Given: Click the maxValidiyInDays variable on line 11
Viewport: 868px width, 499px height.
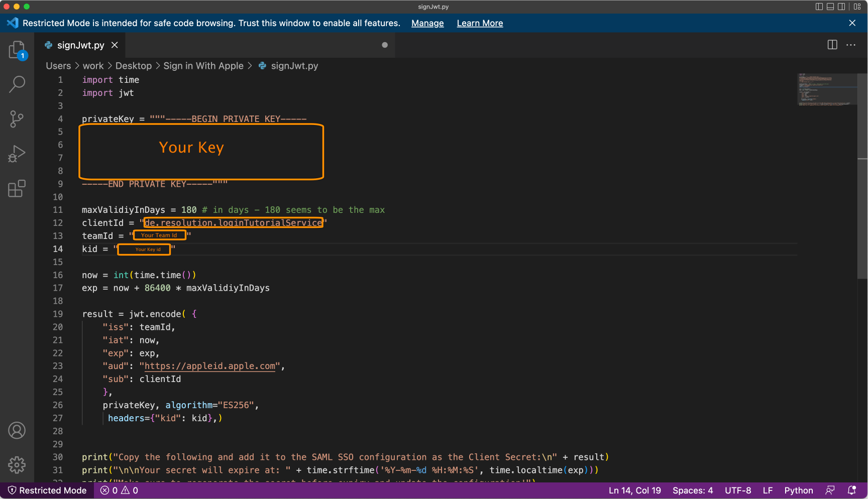Looking at the screenshot, I should (x=124, y=210).
